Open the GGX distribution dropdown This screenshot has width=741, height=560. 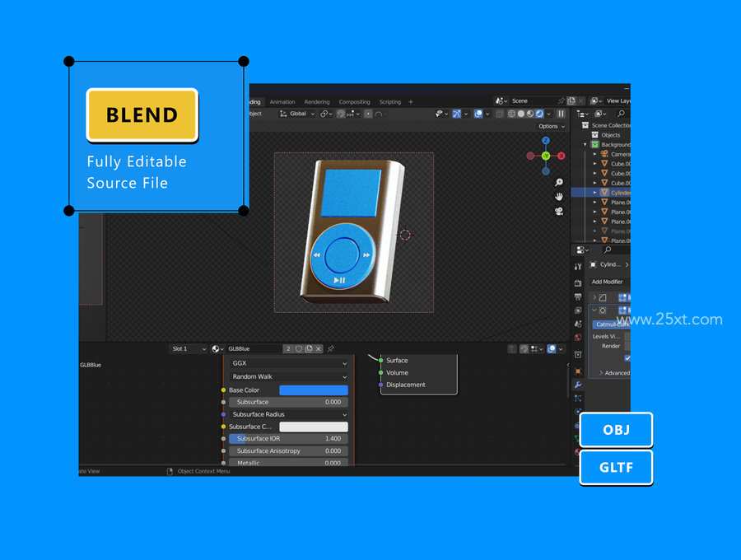[289, 363]
